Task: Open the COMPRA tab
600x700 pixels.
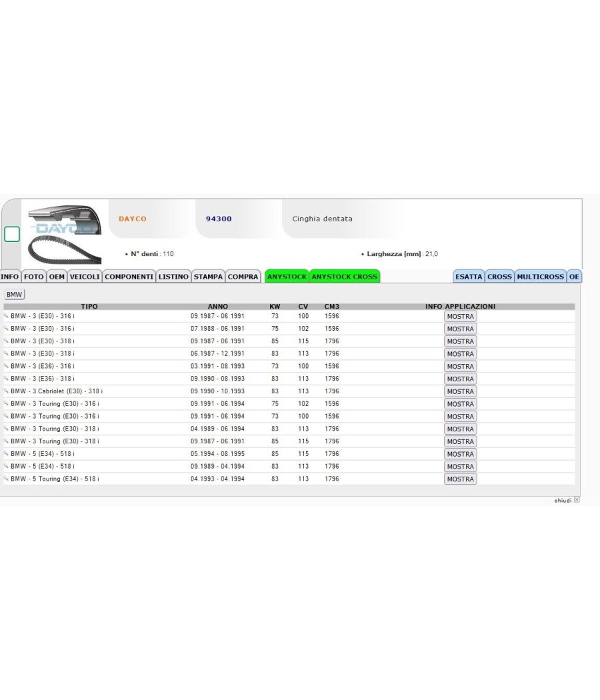Action: click(x=243, y=277)
